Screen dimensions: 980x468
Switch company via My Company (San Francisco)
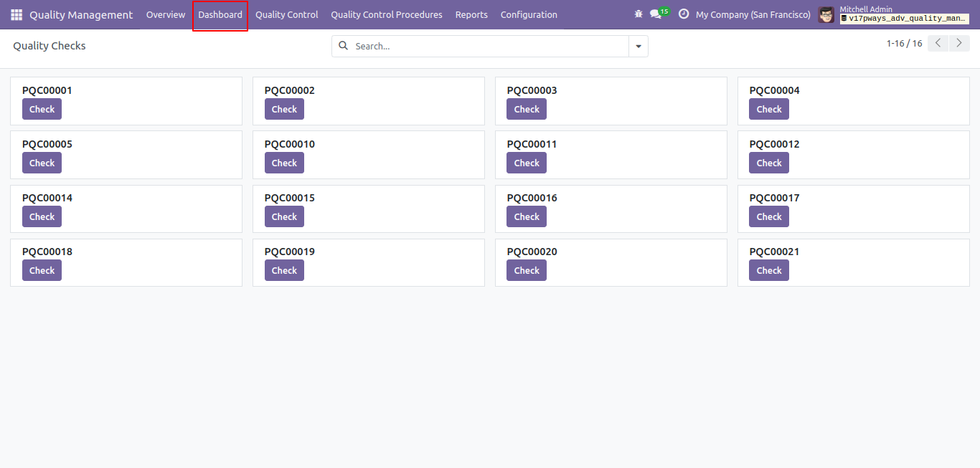pos(753,14)
